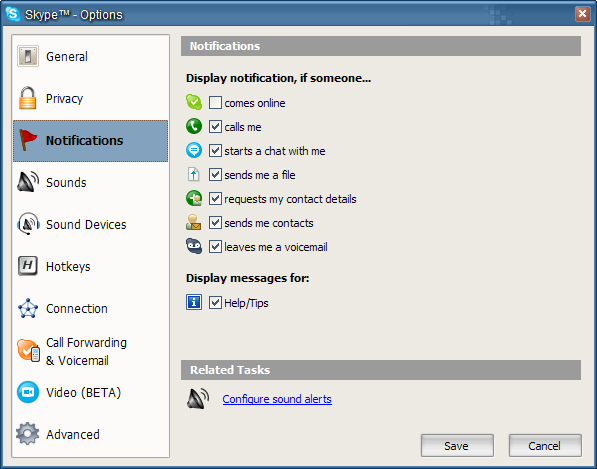Go to the Sounds section
The image size is (597, 469).
click(x=90, y=182)
